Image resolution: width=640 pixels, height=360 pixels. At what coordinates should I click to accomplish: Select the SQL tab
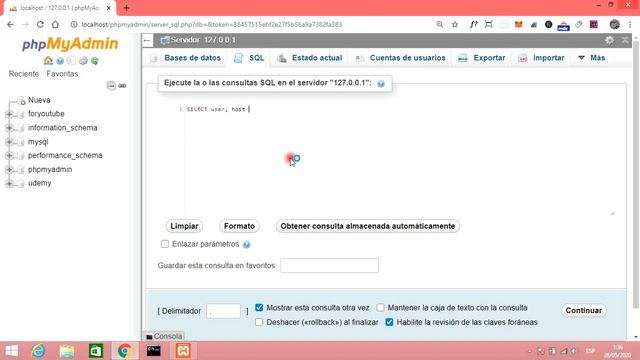249,58
